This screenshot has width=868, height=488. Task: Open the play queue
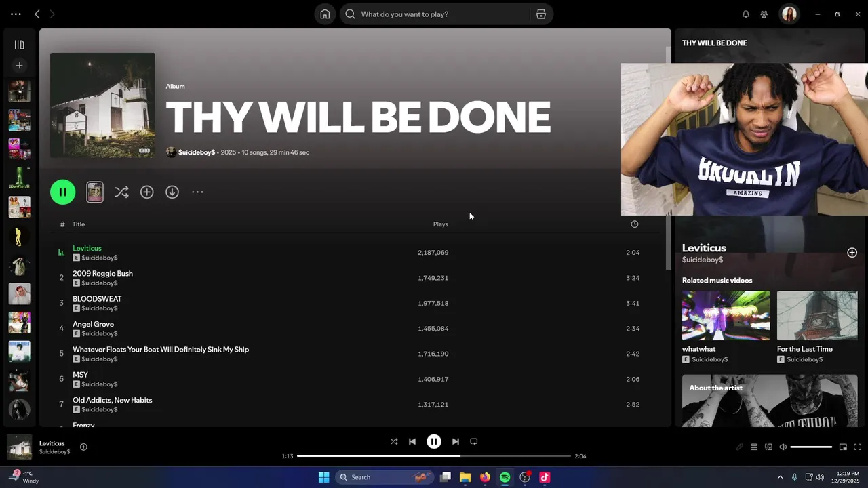point(754,447)
